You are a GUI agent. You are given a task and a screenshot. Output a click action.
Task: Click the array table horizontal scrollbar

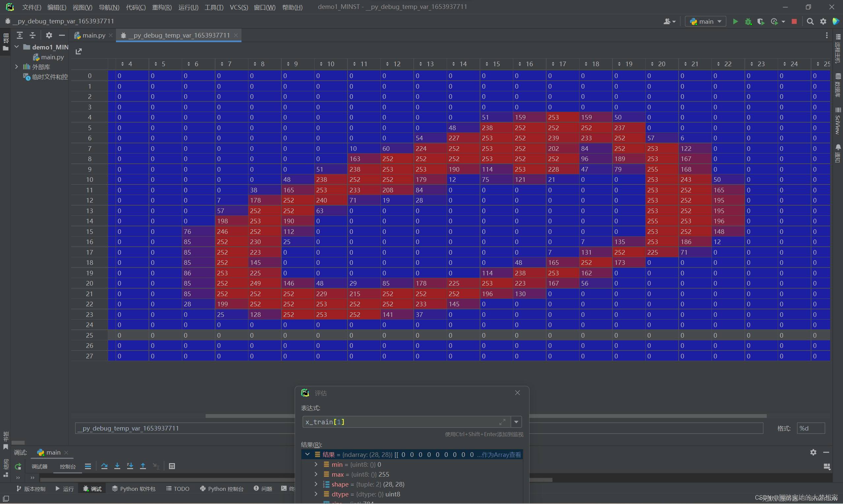pos(486,416)
